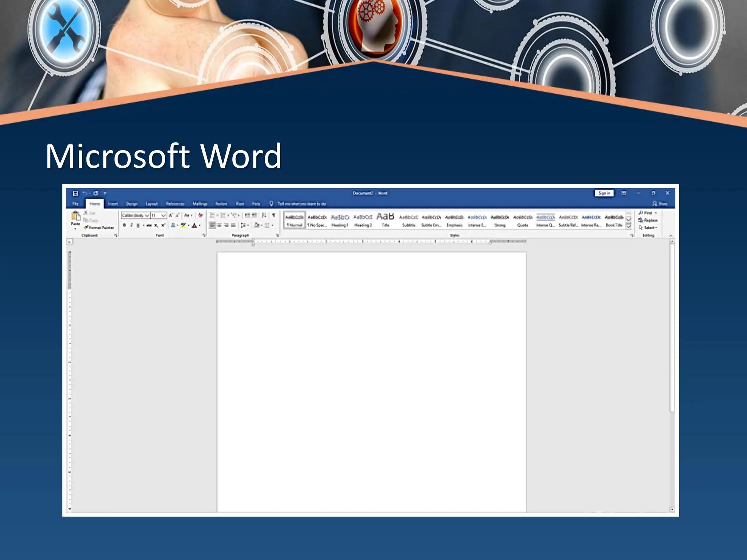Image resolution: width=747 pixels, height=560 pixels.
Task: Click the Replace command
Action: [648, 220]
